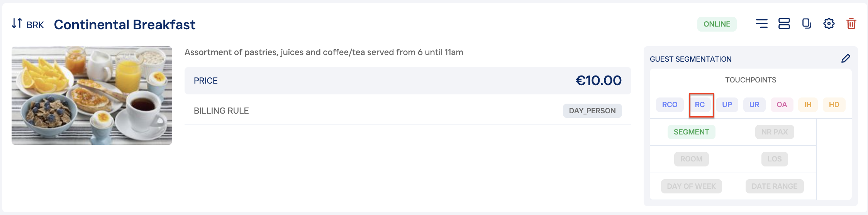Image resolution: width=868 pixels, height=215 pixels.
Task: Toggle the UP touchpoint chip
Action: coord(727,105)
